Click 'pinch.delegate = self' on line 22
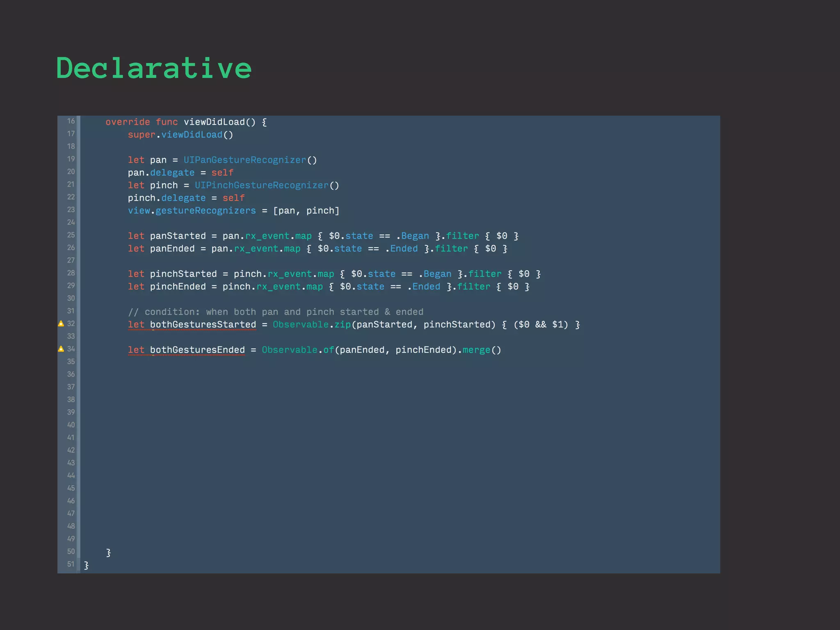The width and height of the screenshot is (840, 630). 186,198
